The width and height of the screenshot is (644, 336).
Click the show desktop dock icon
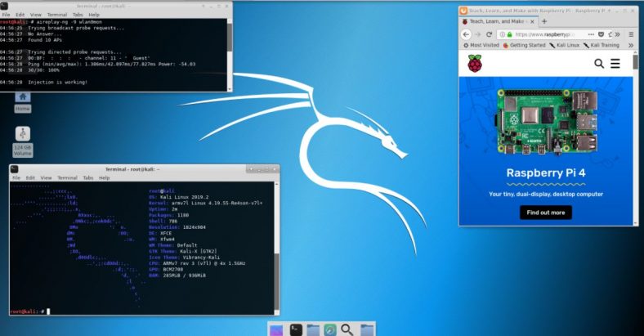(276, 329)
